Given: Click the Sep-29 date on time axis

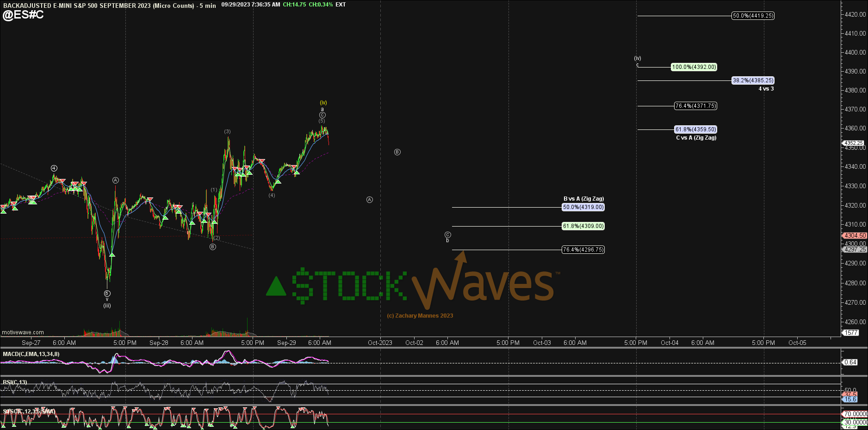Looking at the screenshot, I should pyautogui.click(x=286, y=343).
